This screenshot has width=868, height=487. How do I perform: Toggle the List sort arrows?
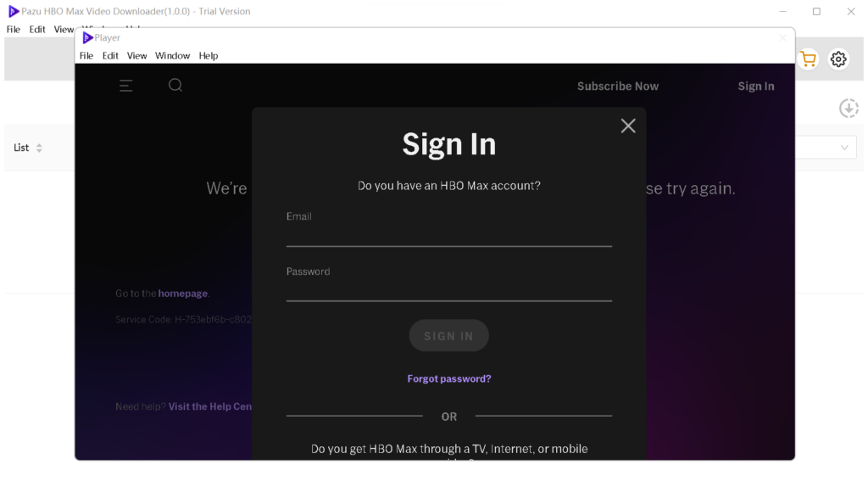pos(39,148)
